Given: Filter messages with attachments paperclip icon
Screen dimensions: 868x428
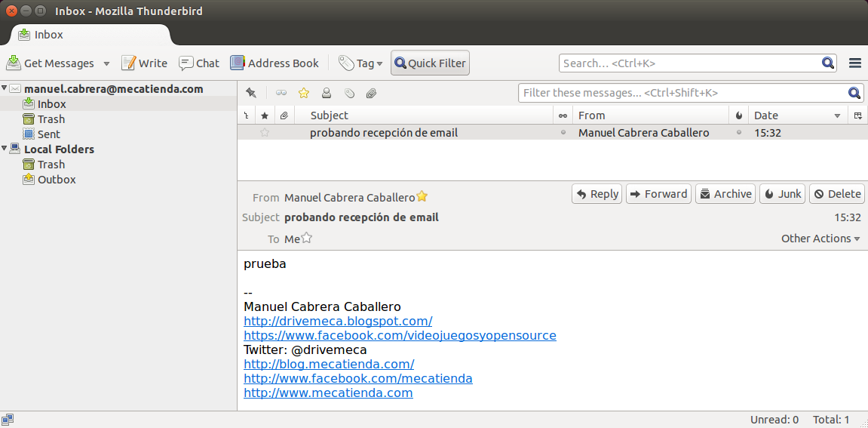Looking at the screenshot, I should pyautogui.click(x=371, y=93).
